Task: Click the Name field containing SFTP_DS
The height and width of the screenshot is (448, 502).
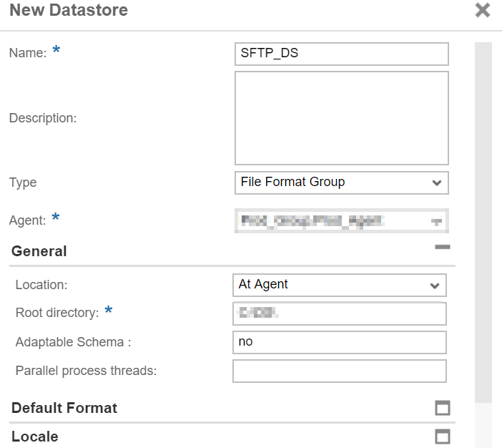Action: point(341,54)
